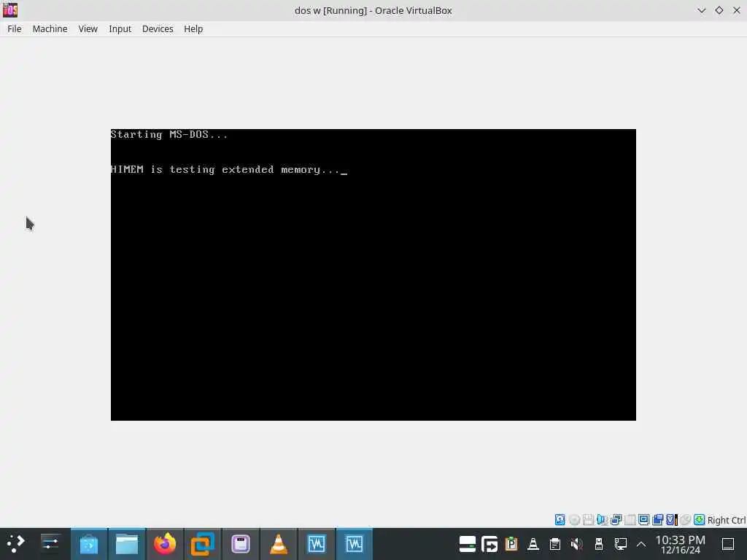Click the hard disk activity indicator
Image resolution: width=747 pixels, height=560 pixels.
point(560,519)
